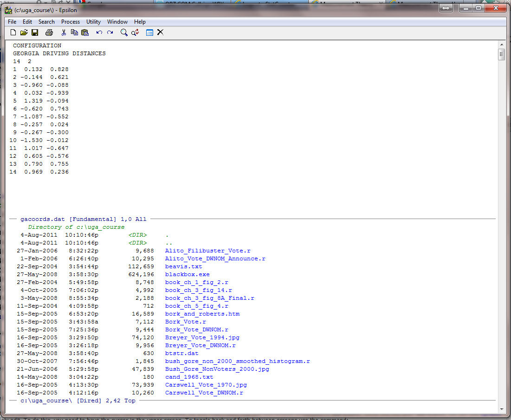Click the parent directory '..' entry
This screenshot has width=511, height=420.
[167, 243]
